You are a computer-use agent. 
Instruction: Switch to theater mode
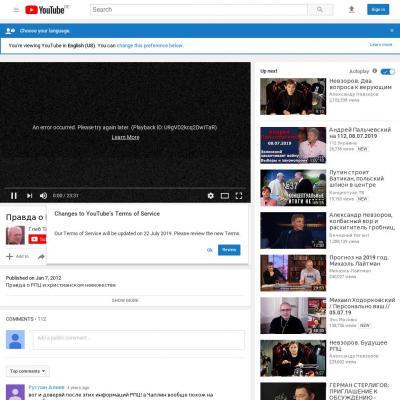(x=225, y=196)
